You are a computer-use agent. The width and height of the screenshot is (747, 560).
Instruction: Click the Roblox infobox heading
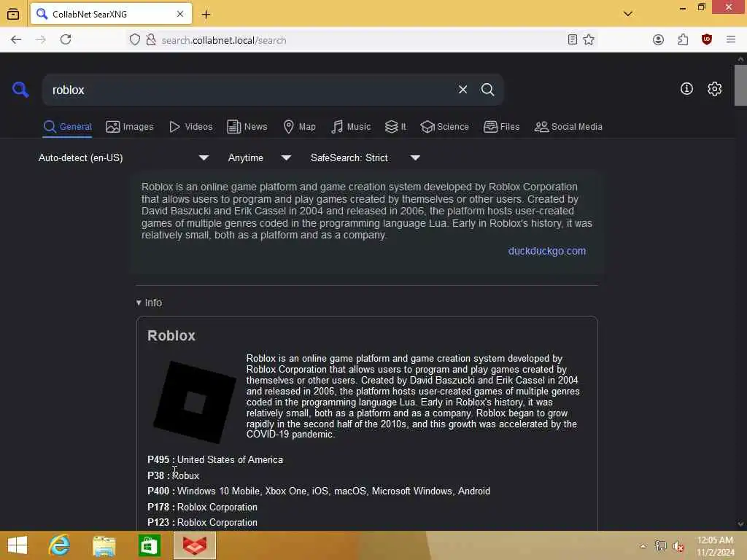pos(171,335)
